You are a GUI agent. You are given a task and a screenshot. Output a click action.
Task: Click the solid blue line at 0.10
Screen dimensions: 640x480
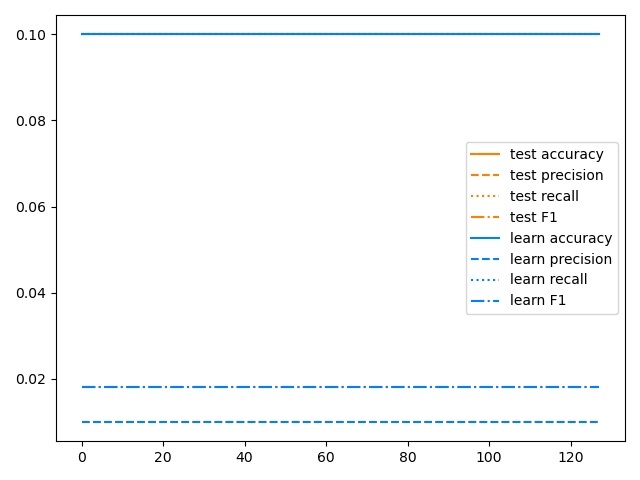[x=340, y=34]
